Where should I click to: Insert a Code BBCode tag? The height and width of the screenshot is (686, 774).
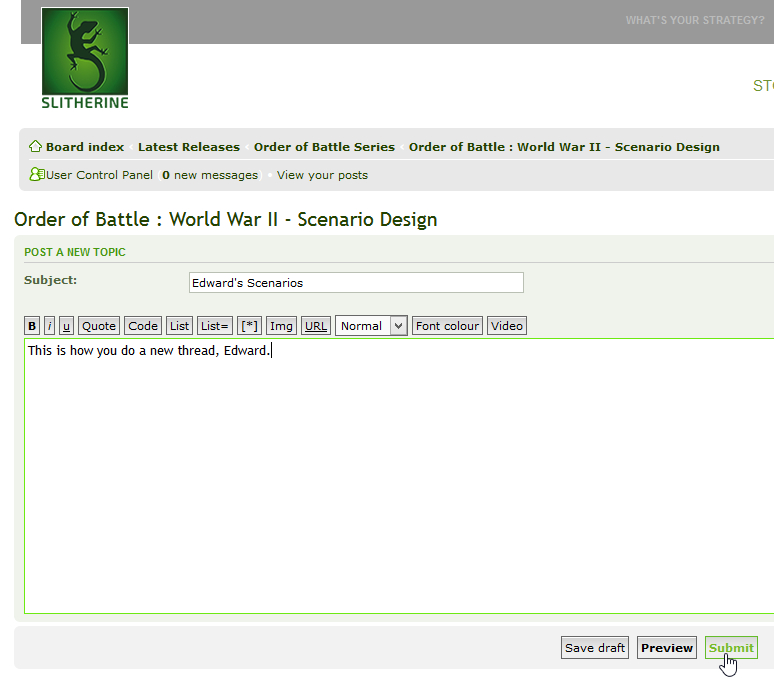(143, 326)
